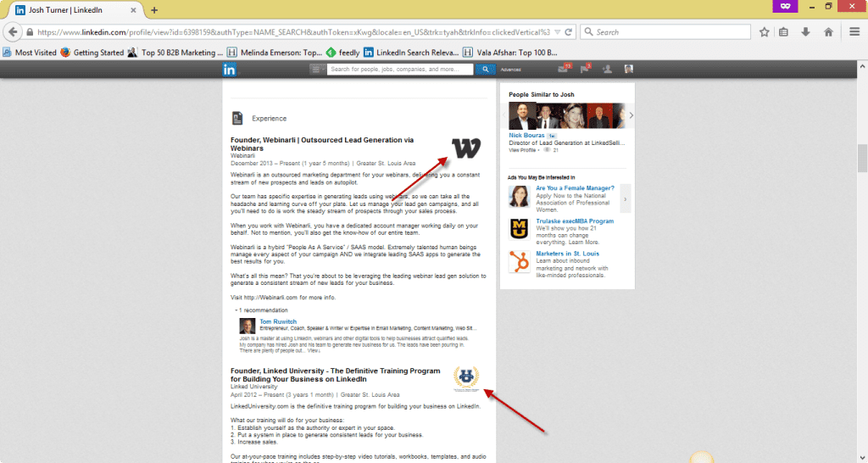868x463 pixels.
Task: Open the Trulaske execMBA Program ad
Action: coord(575,221)
